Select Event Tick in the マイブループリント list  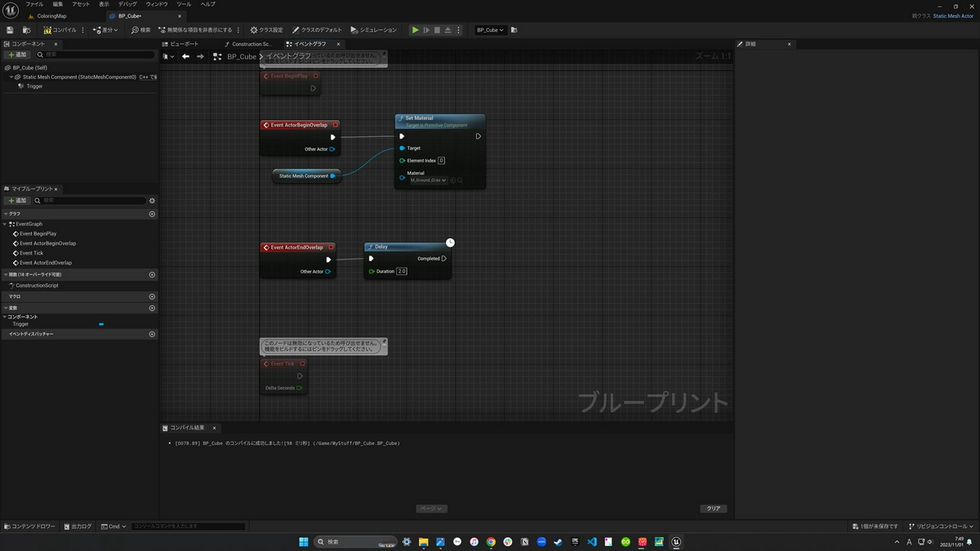(32, 253)
